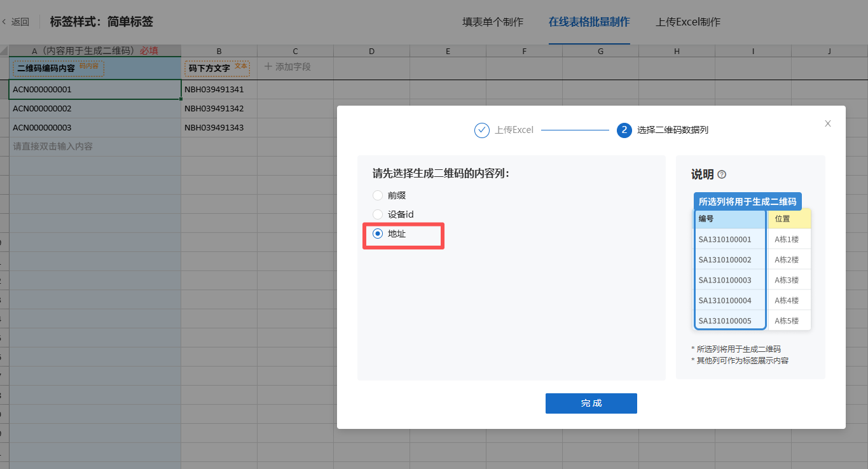868x469 pixels.
Task: Click the 码内容 tag badge
Action: point(88,66)
